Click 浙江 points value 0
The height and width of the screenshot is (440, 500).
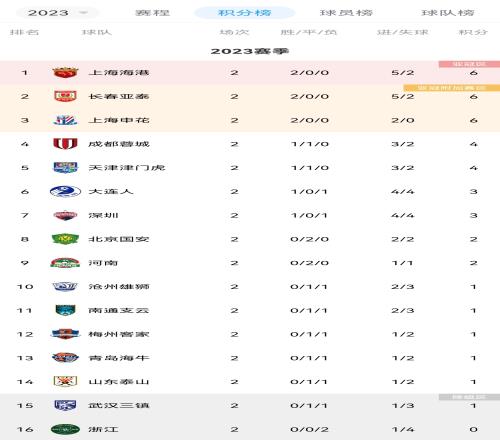[474, 429]
